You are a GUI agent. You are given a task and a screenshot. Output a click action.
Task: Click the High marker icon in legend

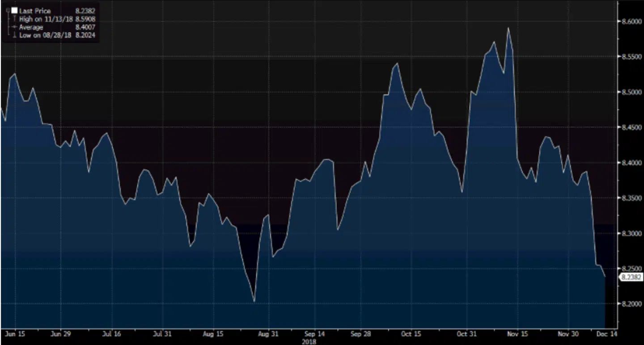[13, 19]
